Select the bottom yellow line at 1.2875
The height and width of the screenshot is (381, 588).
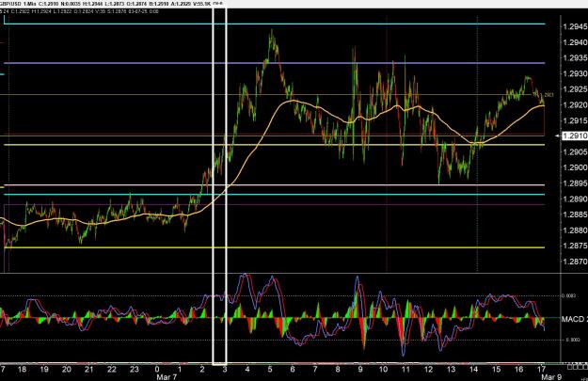point(274,247)
